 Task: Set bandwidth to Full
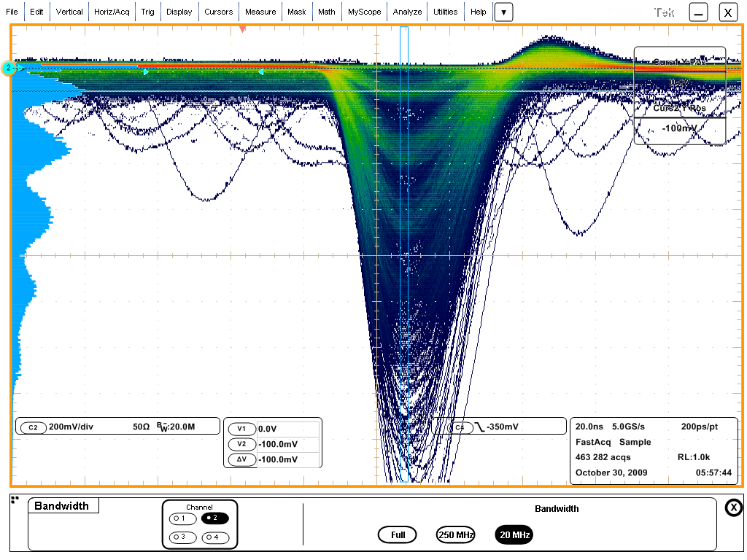[x=398, y=534]
